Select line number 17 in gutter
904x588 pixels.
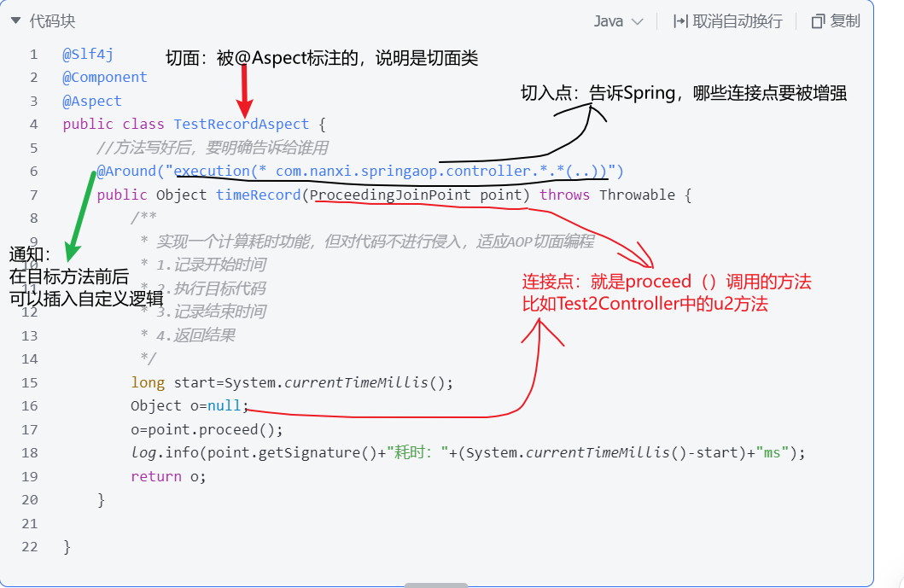[30, 429]
